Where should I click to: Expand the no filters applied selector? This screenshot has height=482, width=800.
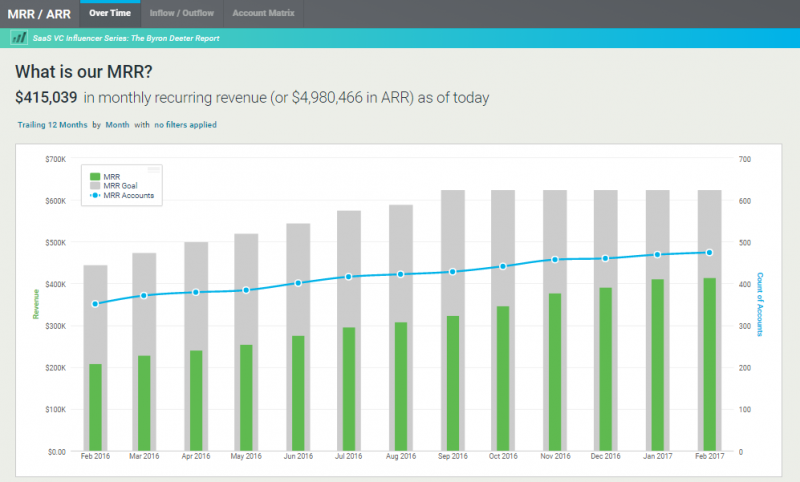[185, 125]
